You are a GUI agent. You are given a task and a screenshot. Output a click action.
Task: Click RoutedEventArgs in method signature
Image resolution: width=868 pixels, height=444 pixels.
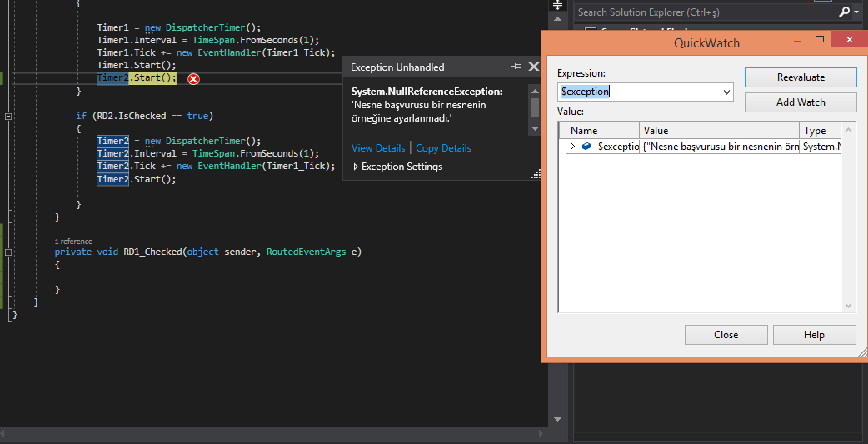click(x=307, y=252)
